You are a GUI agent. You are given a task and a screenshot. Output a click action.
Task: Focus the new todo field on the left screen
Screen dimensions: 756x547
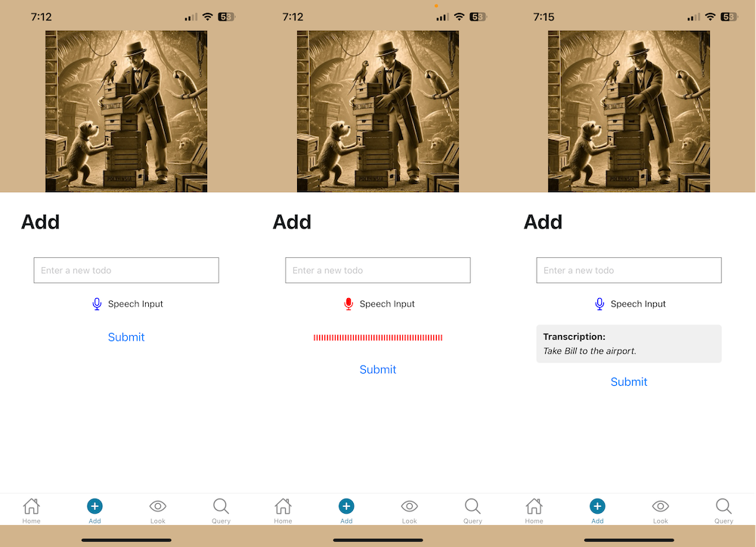tap(126, 270)
